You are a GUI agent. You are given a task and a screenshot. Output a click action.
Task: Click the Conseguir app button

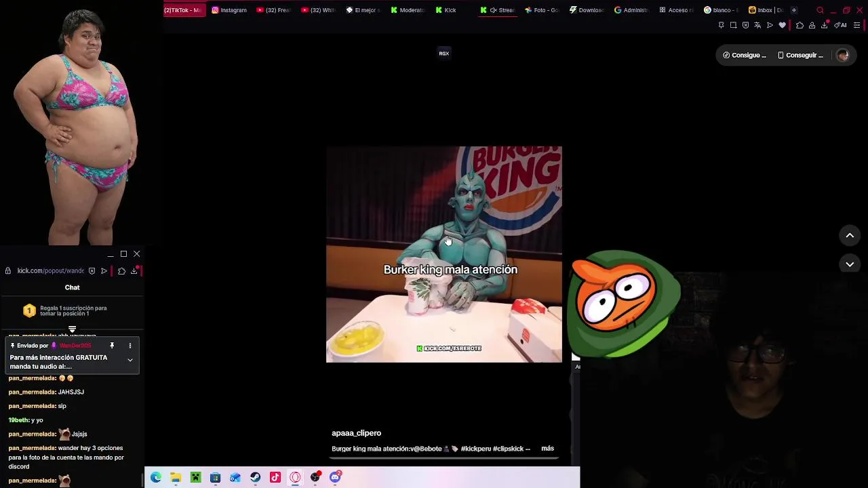point(800,56)
